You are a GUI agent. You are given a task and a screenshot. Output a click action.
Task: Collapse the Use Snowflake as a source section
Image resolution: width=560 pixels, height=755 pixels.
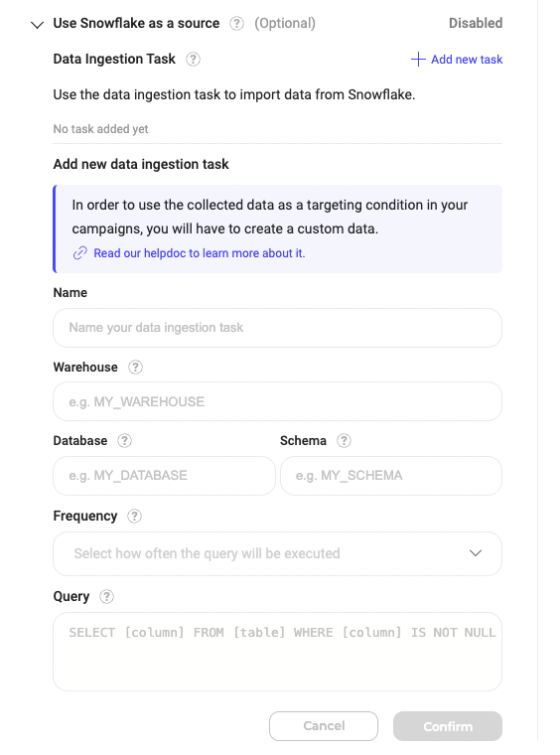[x=37, y=24]
